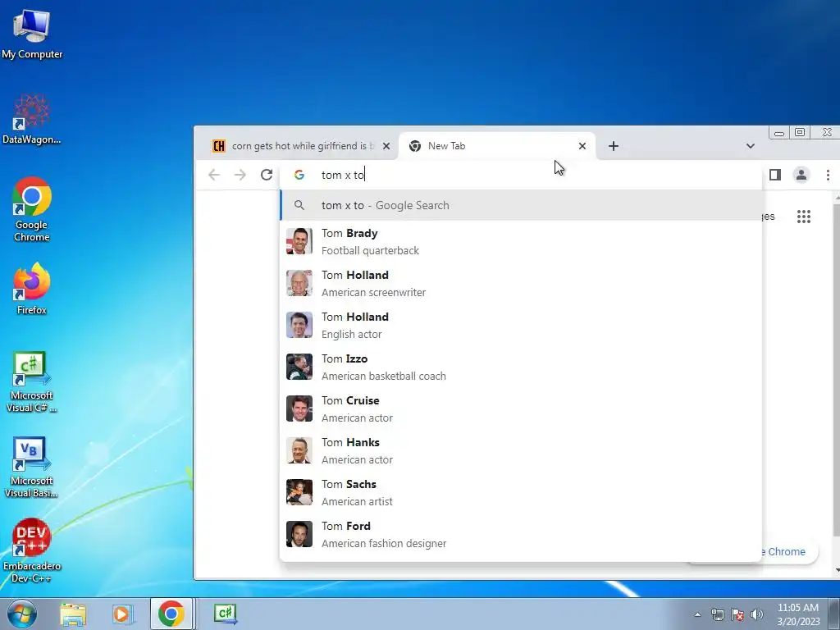The height and width of the screenshot is (630, 840).
Task: Launch Embarcadero Dev-C++ desktop shortcut
Action: 32,550
